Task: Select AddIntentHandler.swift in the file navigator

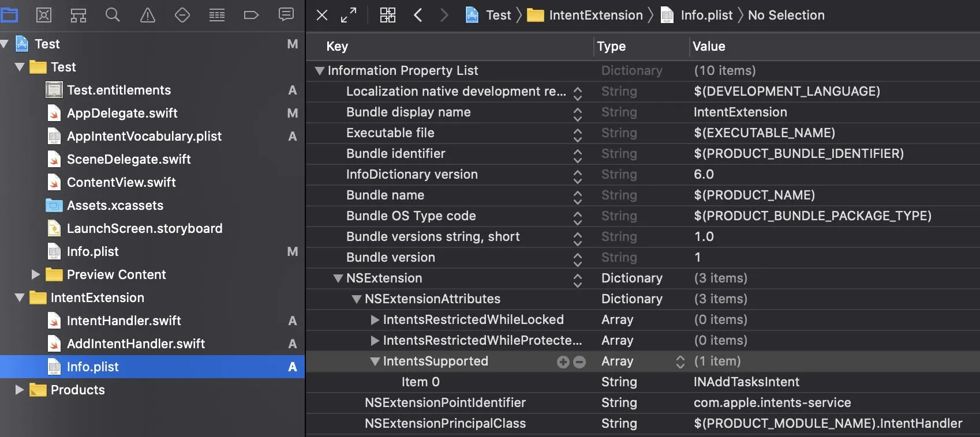Action: [x=136, y=344]
